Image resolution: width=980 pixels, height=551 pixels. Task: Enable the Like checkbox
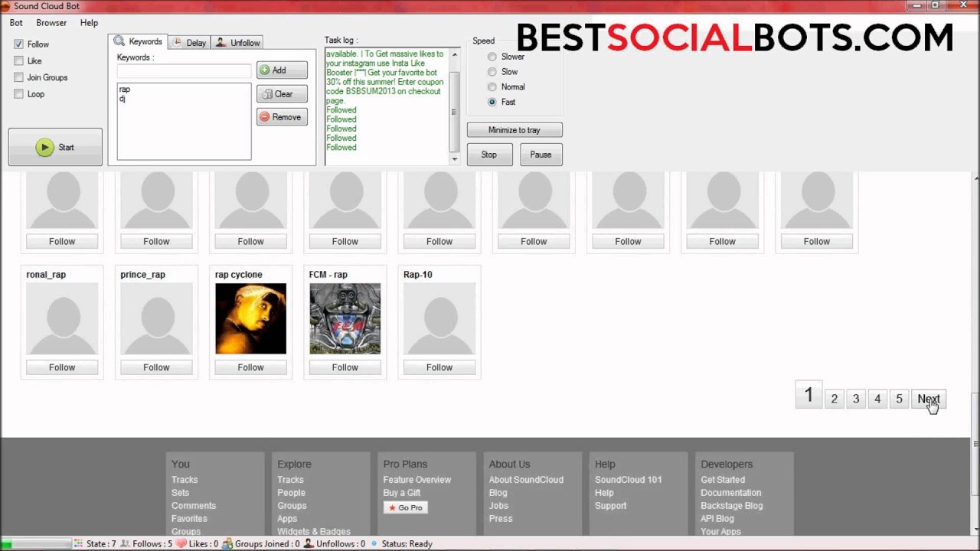(18, 60)
